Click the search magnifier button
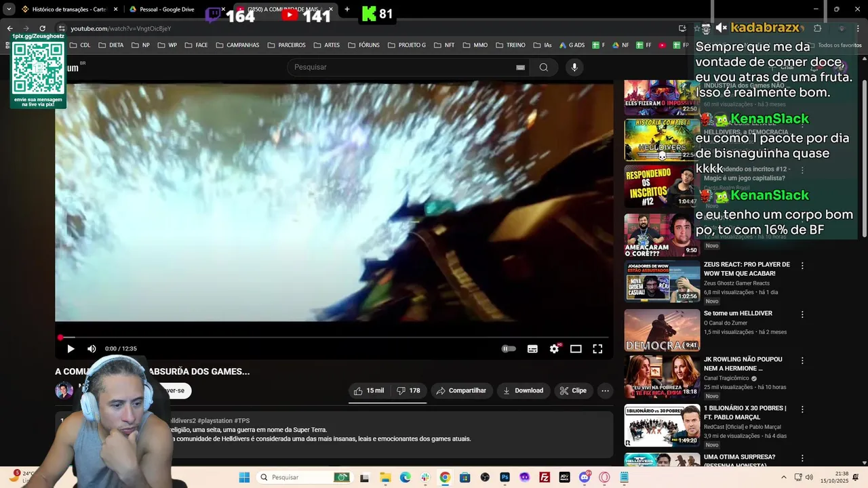The height and width of the screenshot is (488, 868). (x=543, y=67)
